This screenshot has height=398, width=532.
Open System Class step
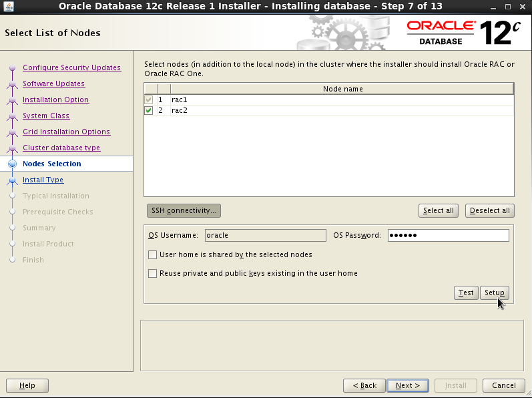pos(46,116)
